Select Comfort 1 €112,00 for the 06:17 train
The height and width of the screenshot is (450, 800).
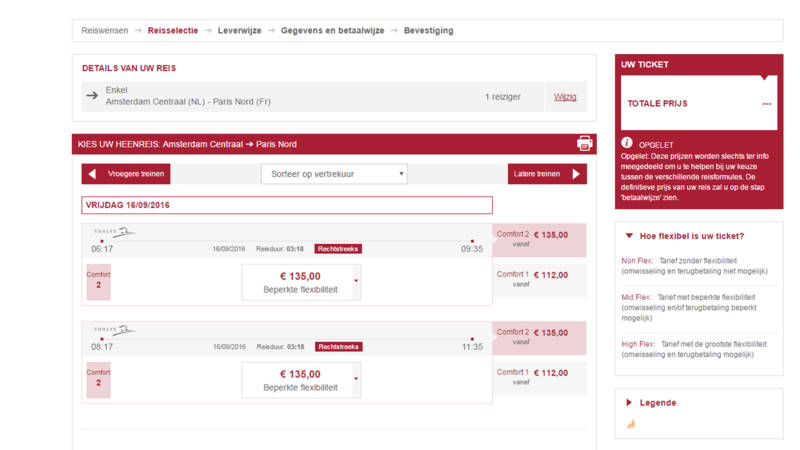(539, 279)
